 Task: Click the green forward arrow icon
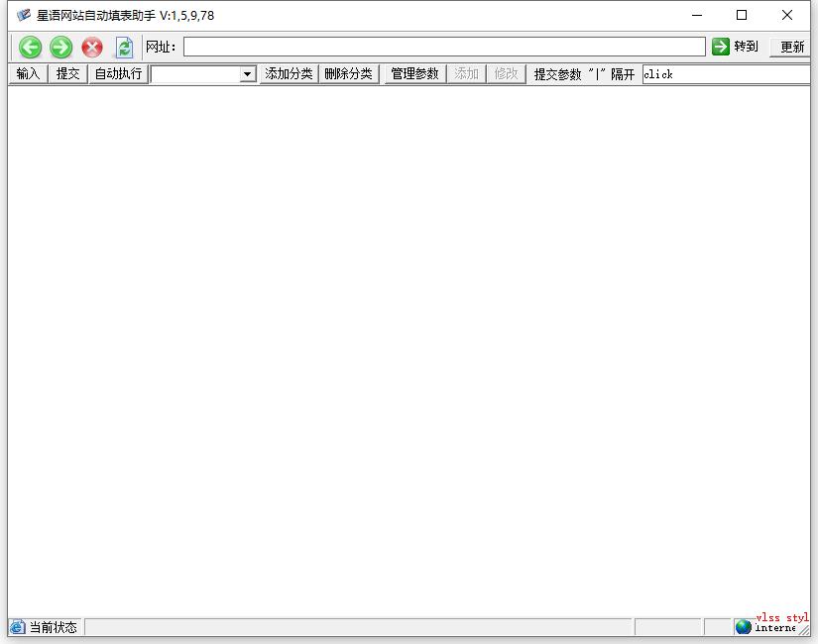coord(61,48)
